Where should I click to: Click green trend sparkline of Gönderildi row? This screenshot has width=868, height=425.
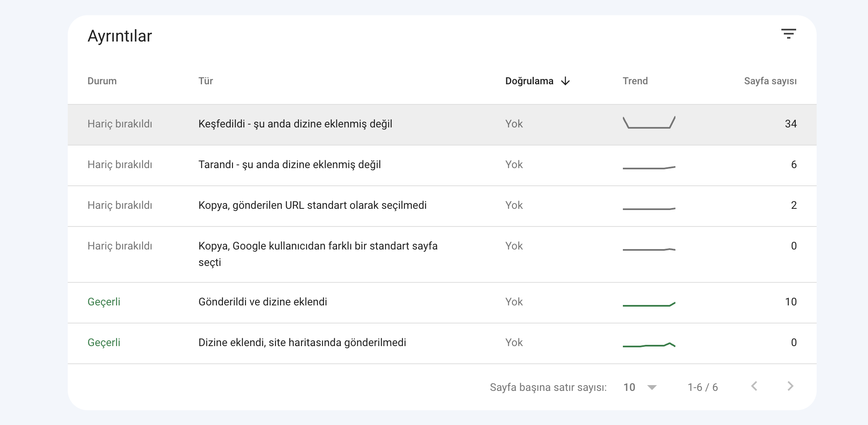(x=649, y=304)
